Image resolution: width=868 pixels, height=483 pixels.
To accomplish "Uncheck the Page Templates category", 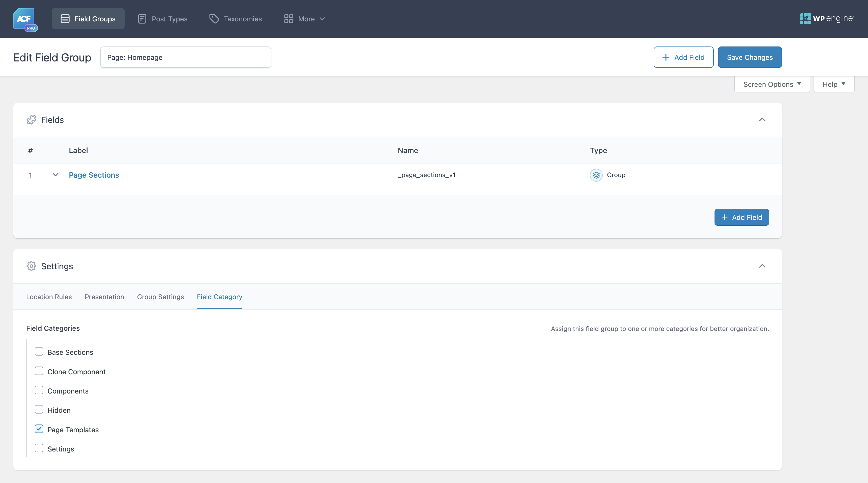I will [39, 429].
